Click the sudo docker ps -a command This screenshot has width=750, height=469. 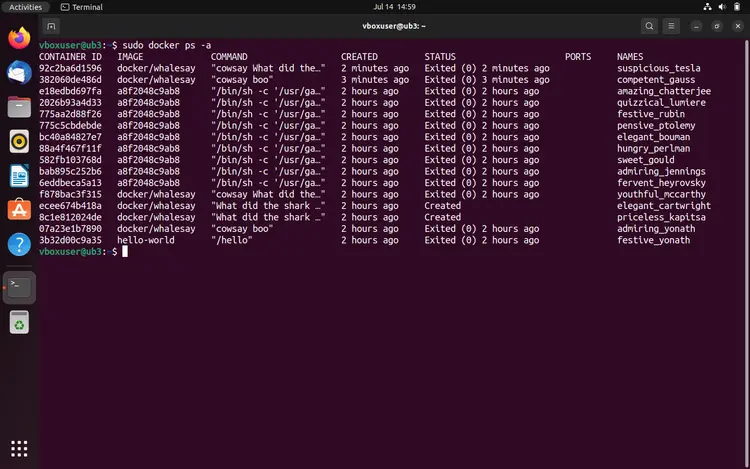(x=166, y=45)
